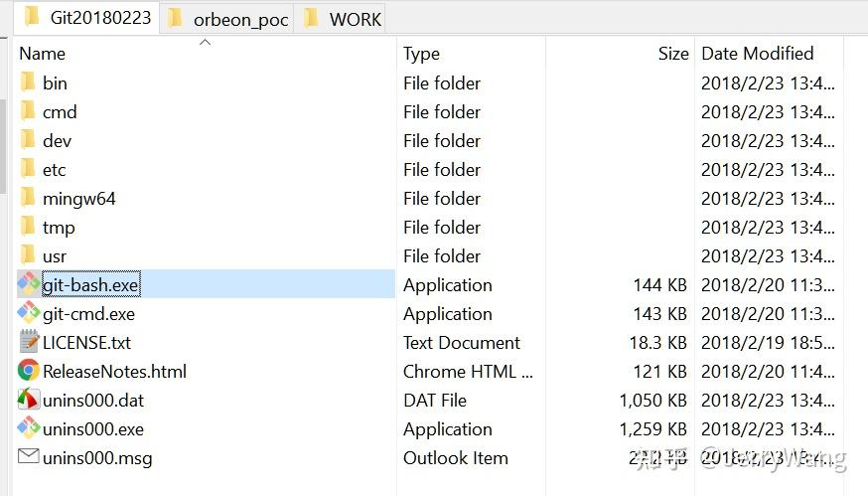The image size is (868, 496).
Task: Click the 2018/2/19 date cell of LICENSE.txt
Action: click(x=769, y=343)
